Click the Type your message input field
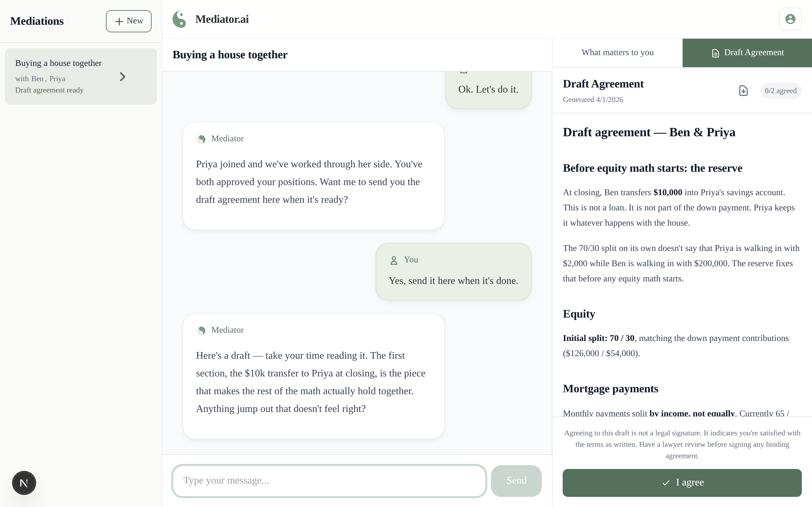 click(x=328, y=480)
